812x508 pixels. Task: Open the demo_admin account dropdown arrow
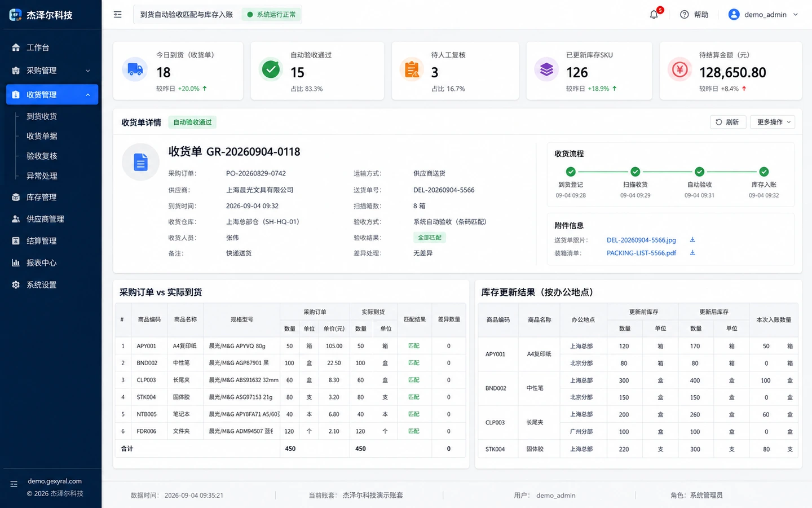[x=796, y=15]
